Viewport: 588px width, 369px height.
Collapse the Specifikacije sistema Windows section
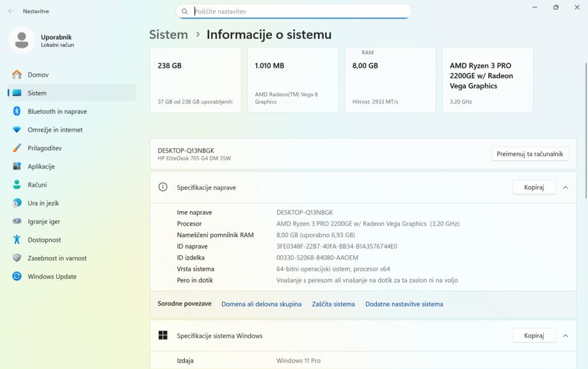(x=565, y=336)
